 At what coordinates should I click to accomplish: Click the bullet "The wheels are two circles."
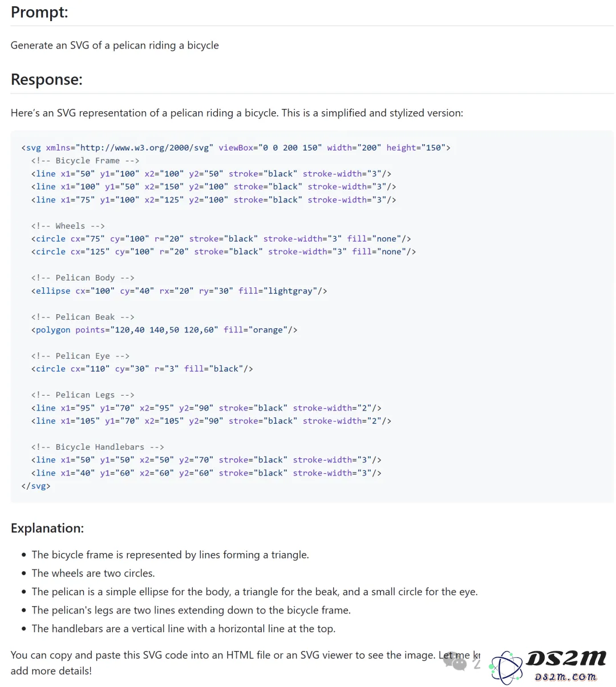click(93, 573)
